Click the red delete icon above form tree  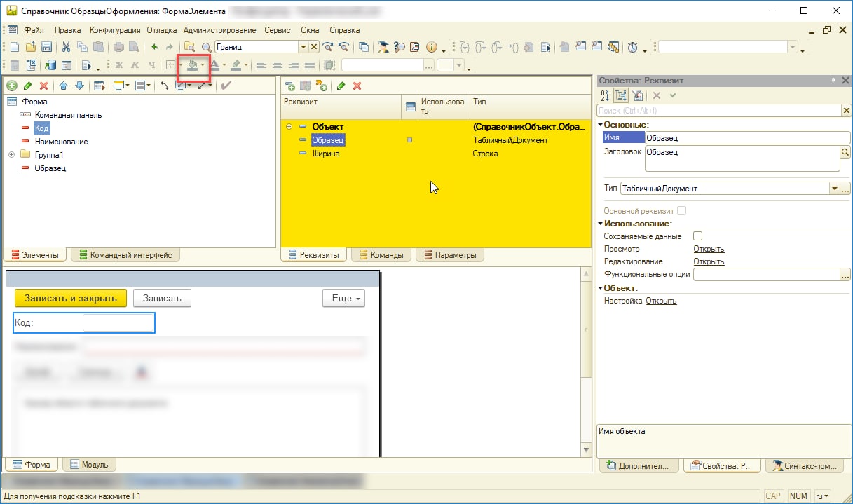tap(43, 86)
